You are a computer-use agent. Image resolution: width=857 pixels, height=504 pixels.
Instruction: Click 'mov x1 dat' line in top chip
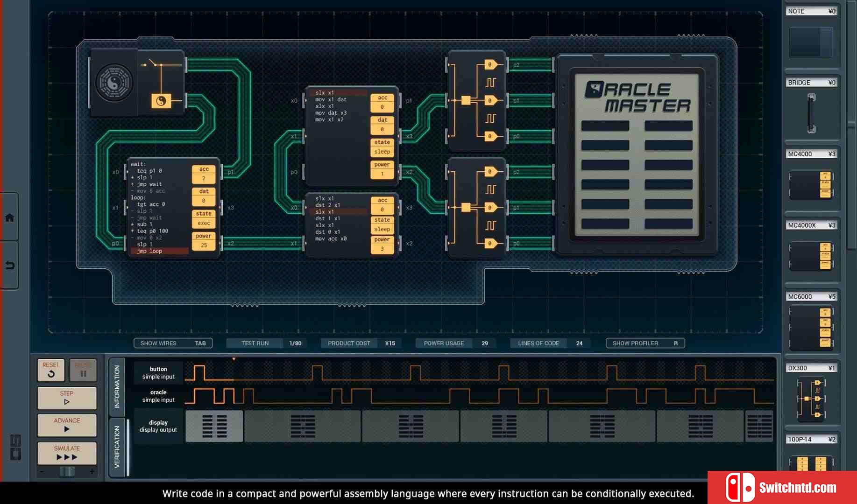(x=331, y=99)
